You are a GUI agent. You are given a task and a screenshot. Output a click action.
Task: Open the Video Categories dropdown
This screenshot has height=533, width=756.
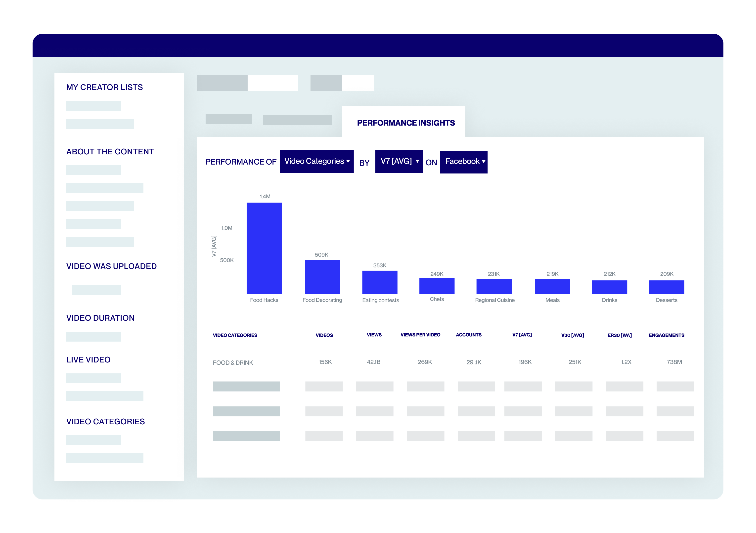coord(316,161)
